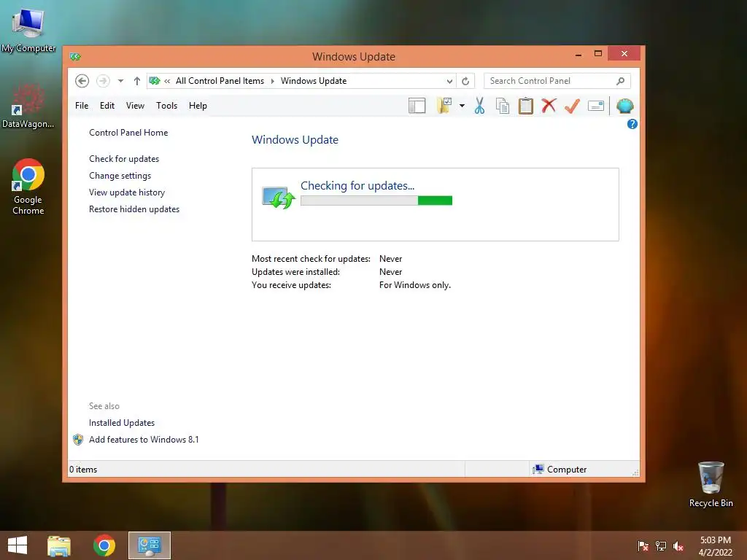Select the Recycle Bin desktop icon
Viewport: 747px width, 560px height.
(711, 484)
